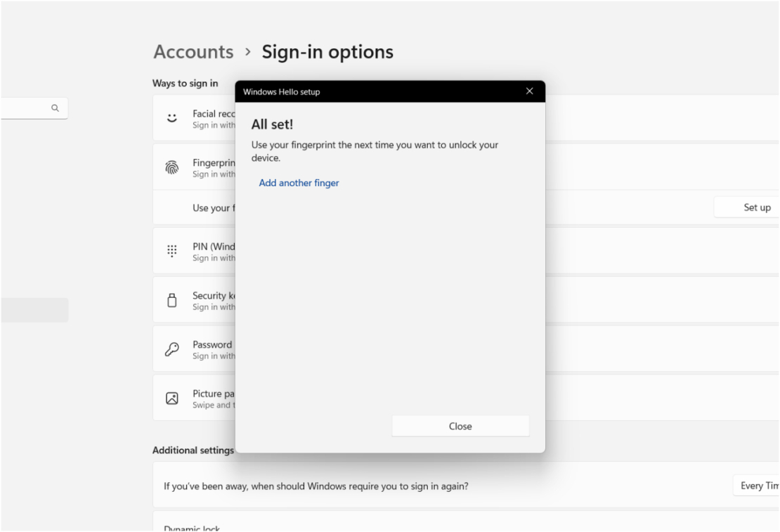This screenshot has height=532, width=780.
Task: Click the Close button in the dialog
Action: point(460,426)
